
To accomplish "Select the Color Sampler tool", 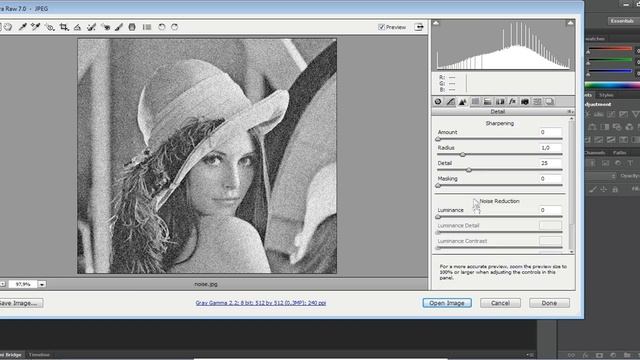I will 36,27.
